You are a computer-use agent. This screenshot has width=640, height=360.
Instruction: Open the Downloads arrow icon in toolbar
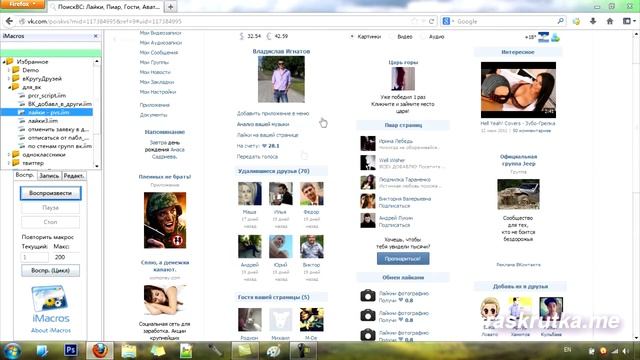[x=593, y=21]
